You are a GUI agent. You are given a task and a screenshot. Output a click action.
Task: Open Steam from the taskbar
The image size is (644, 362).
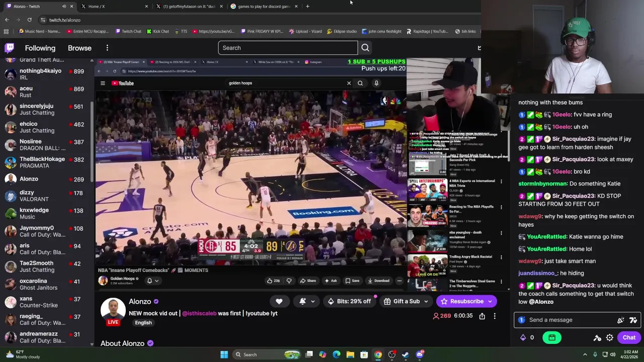406,354
